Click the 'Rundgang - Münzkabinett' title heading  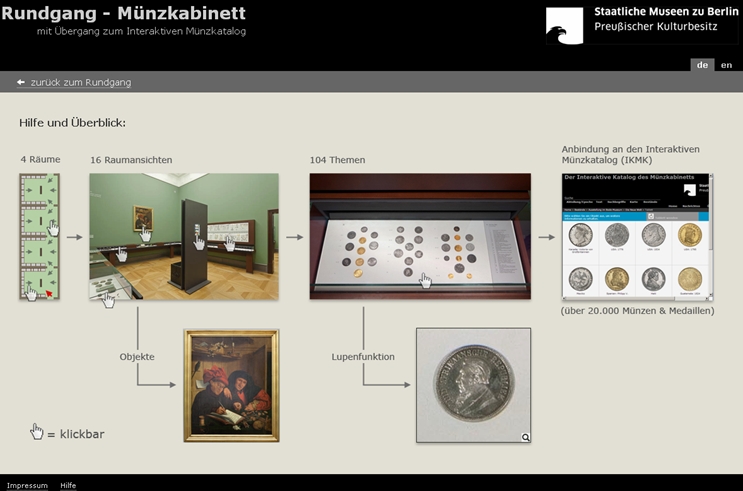point(123,13)
